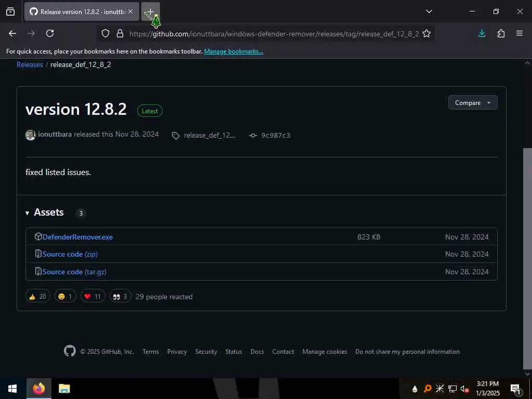Open release_def_12... tag link
Viewport: 532px width, 399px height.
(209, 136)
